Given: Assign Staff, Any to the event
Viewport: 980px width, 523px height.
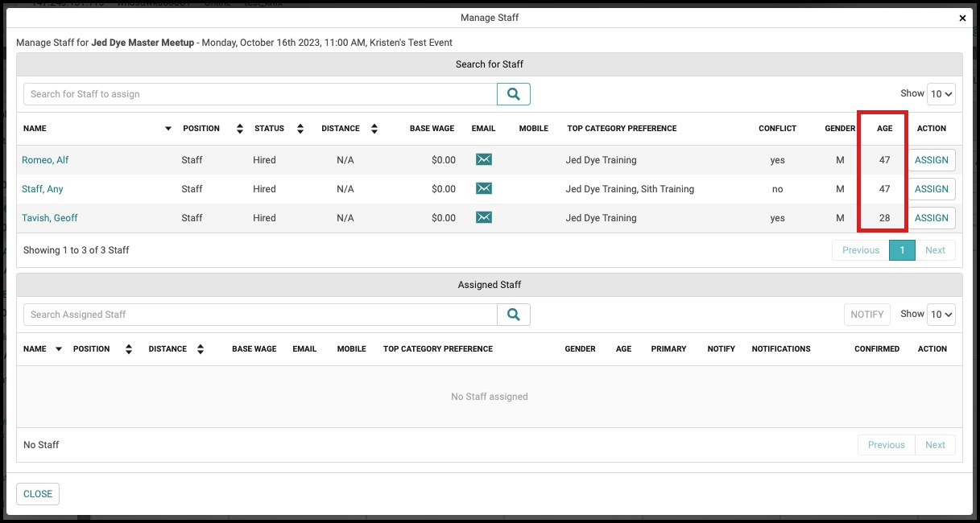Looking at the screenshot, I should pyautogui.click(x=932, y=189).
